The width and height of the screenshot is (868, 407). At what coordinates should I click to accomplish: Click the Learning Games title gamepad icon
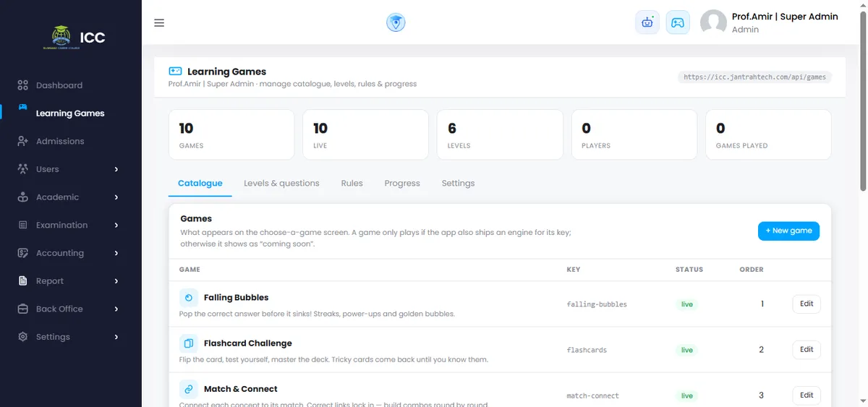click(175, 72)
